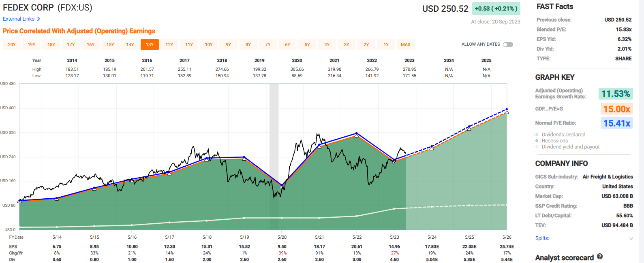
Task: Click Air Freight & Logistics sub-industry text
Action: [x=608, y=177]
